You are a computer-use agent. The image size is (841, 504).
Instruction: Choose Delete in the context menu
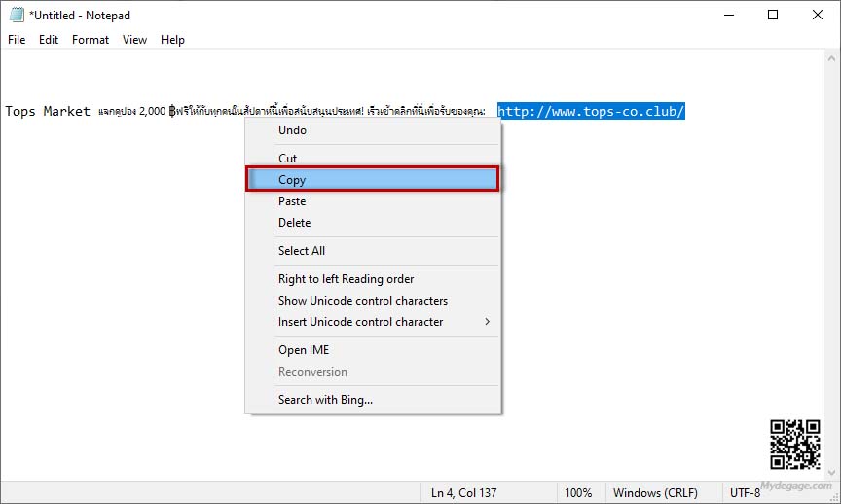[x=373, y=223]
